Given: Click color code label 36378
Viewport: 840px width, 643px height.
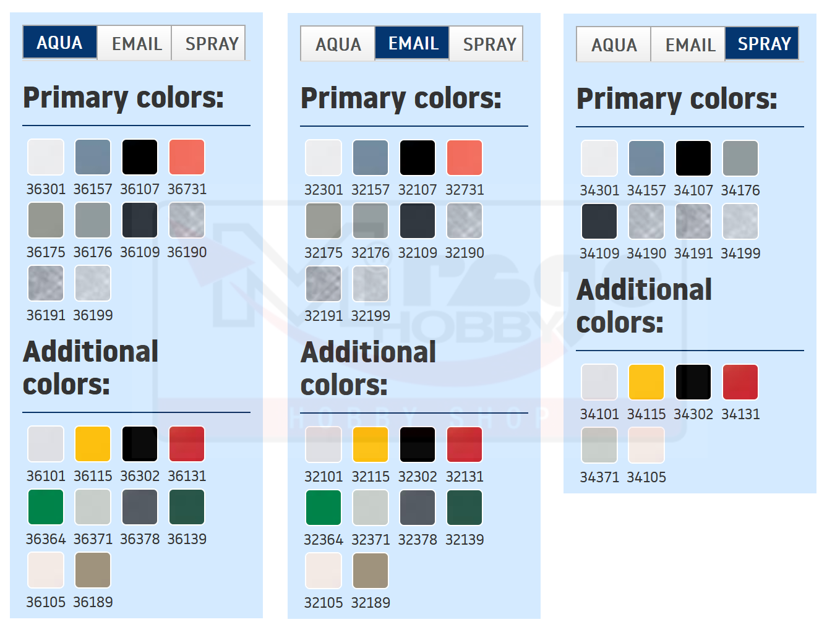Looking at the screenshot, I should click(140, 539).
